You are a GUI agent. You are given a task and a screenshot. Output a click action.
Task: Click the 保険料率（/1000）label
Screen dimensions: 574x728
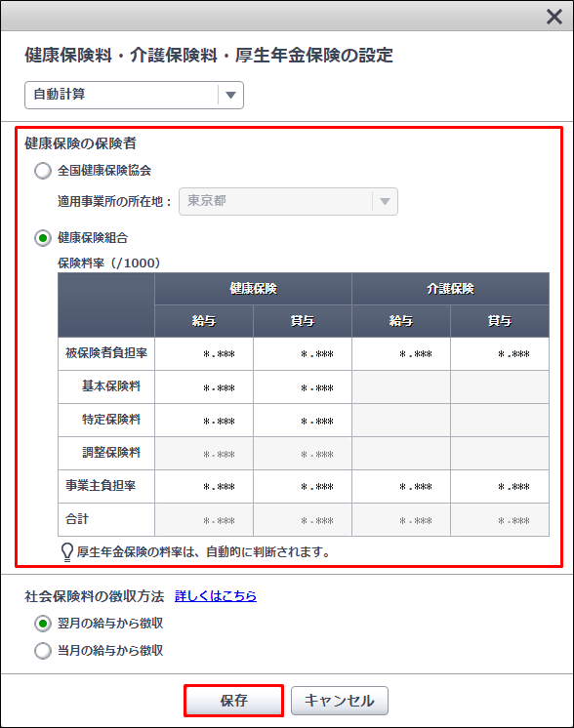pyautogui.click(x=108, y=263)
